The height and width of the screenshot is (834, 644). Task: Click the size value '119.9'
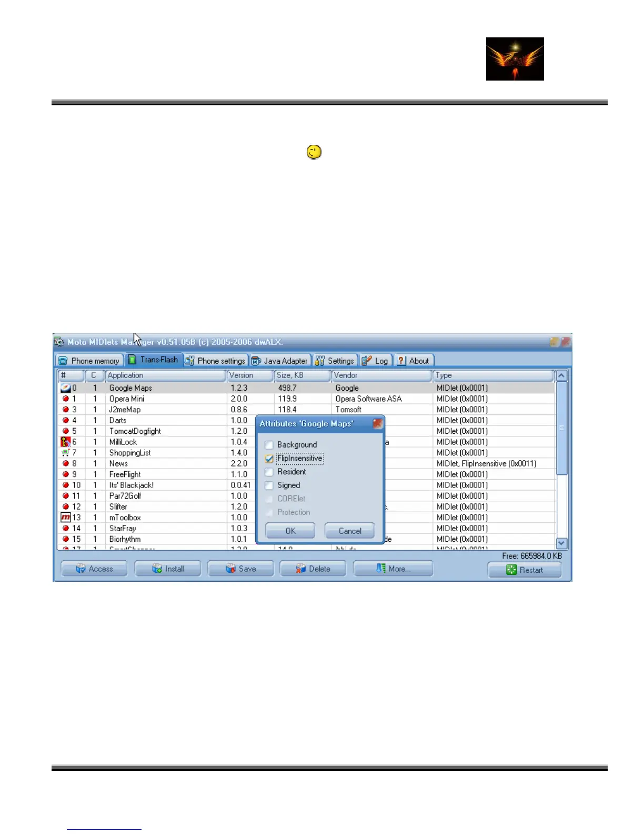point(287,399)
